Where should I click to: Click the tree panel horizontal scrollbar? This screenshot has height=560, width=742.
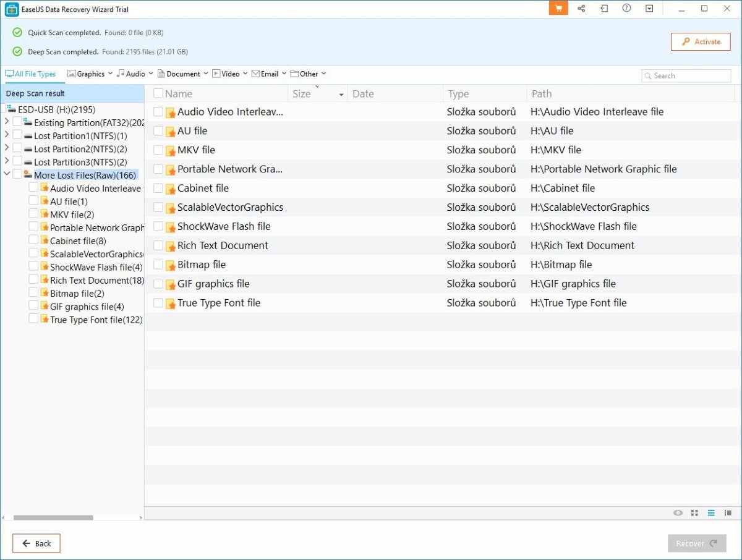(x=53, y=518)
